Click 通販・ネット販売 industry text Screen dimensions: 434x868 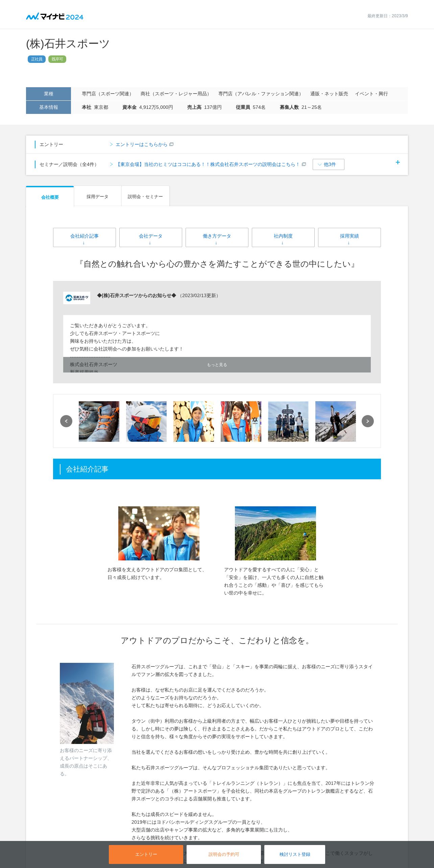click(329, 94)
